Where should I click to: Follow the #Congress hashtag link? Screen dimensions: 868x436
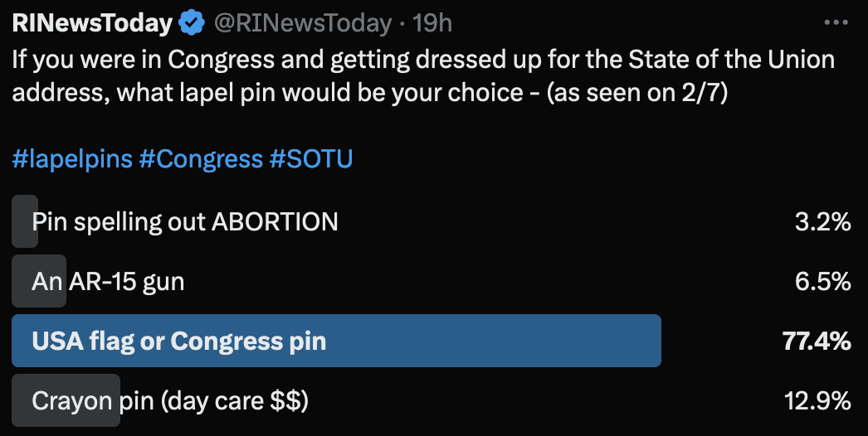[201, 158]
